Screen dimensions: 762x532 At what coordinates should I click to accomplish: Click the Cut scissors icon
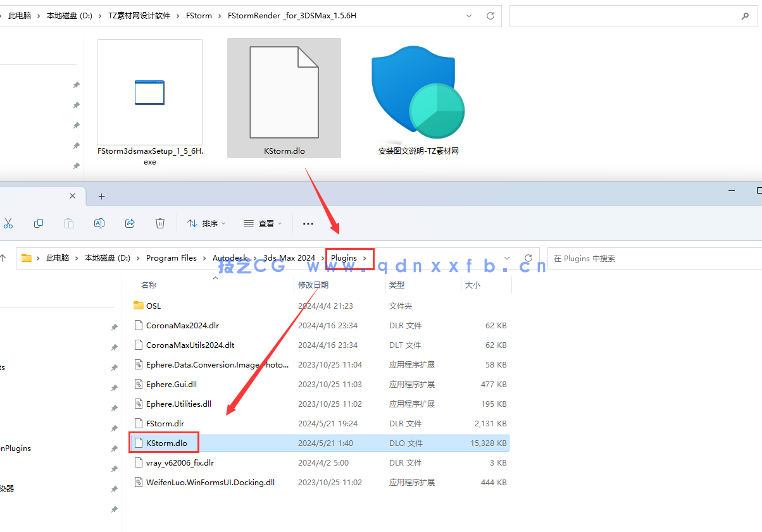point(8,223)
